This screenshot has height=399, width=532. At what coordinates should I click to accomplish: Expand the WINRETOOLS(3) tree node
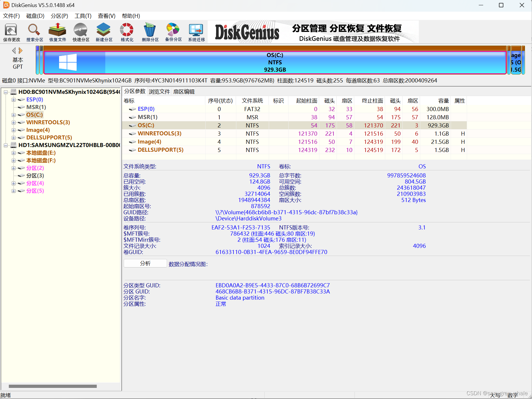click(x=13, y=122)
